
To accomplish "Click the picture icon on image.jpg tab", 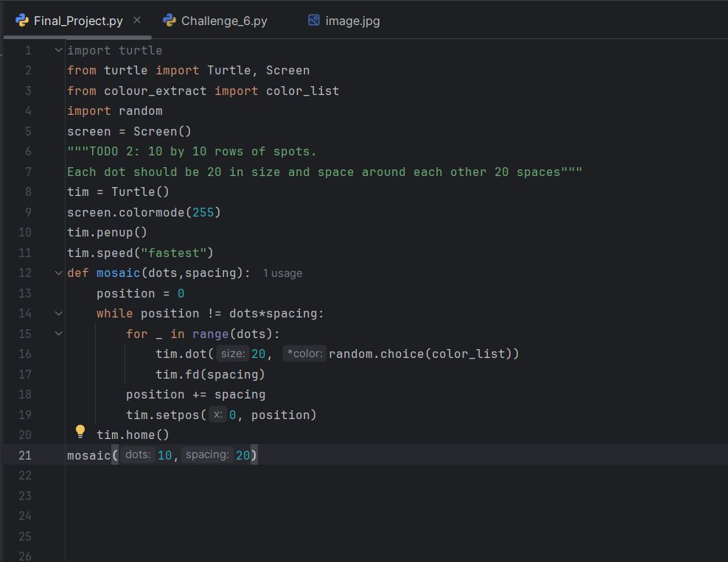I will [x=314, y=21].
